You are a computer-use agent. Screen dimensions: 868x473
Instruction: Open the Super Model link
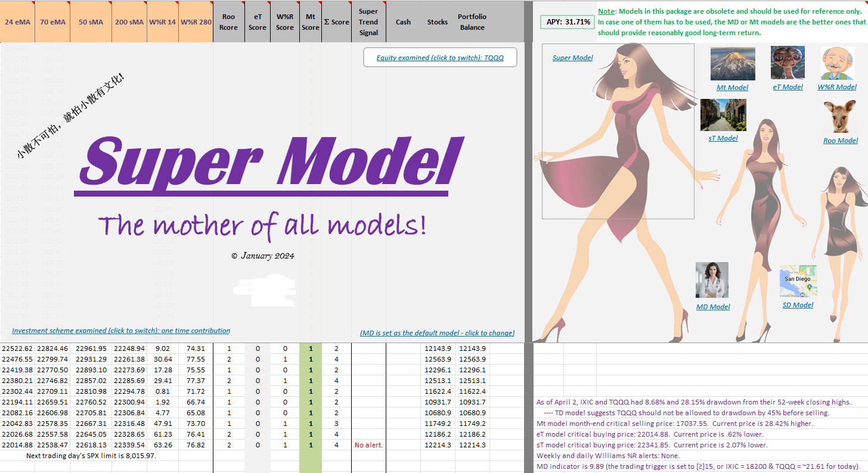572,58
